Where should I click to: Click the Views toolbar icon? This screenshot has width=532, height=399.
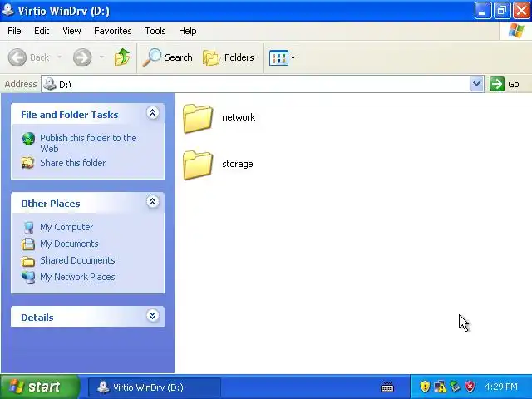[x=278, y=57]
